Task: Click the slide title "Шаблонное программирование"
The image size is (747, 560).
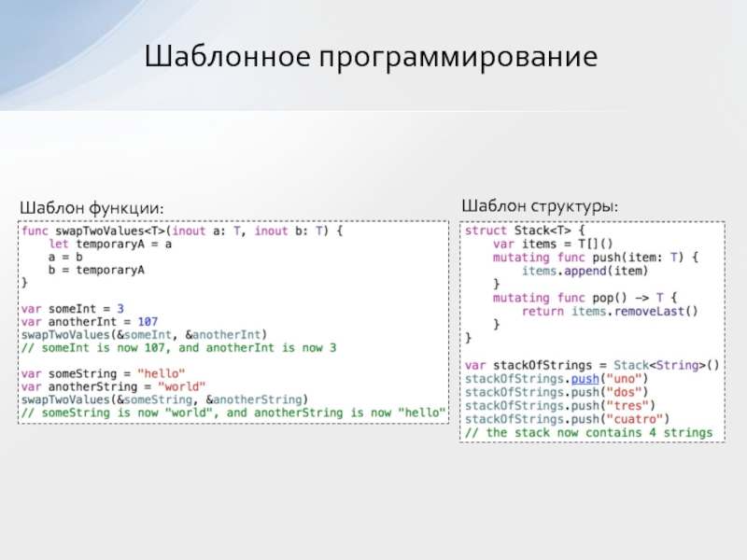Action: [x=371, y=57]
